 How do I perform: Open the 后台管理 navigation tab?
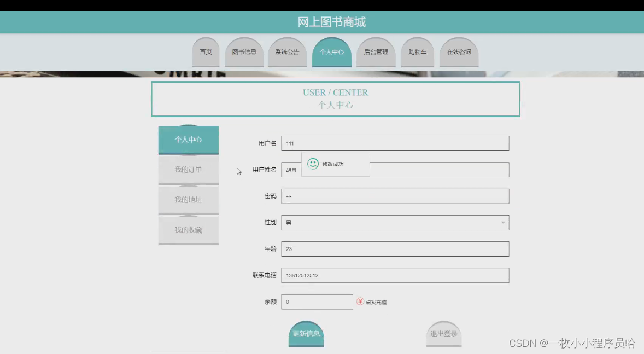point(376,52)
